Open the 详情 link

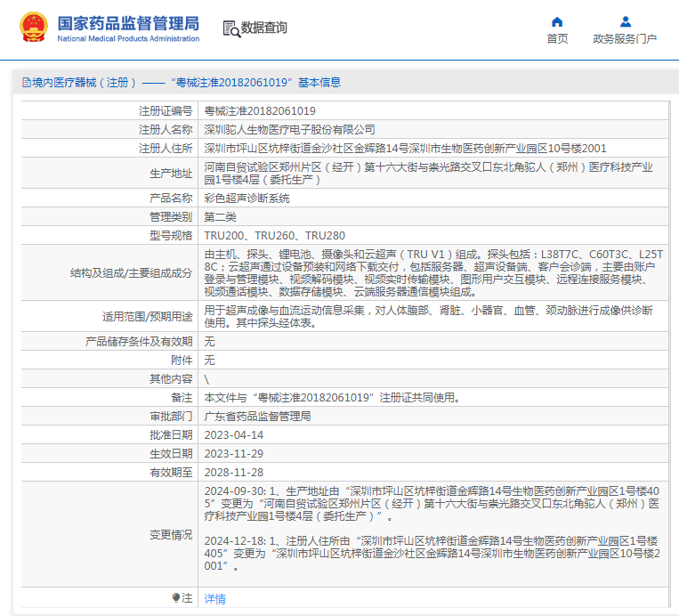214,599
